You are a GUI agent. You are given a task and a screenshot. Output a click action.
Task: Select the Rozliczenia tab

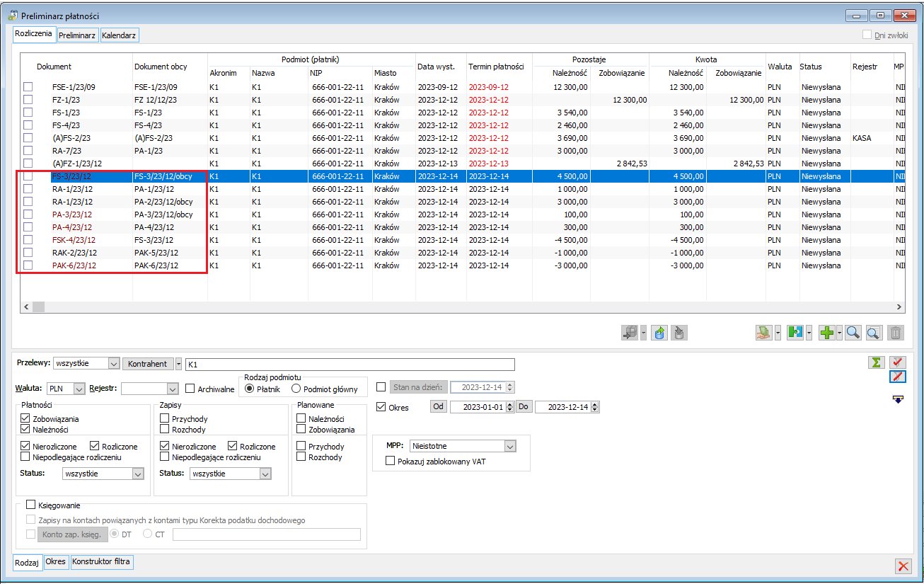pyautogui.click(x=34, y=33)
